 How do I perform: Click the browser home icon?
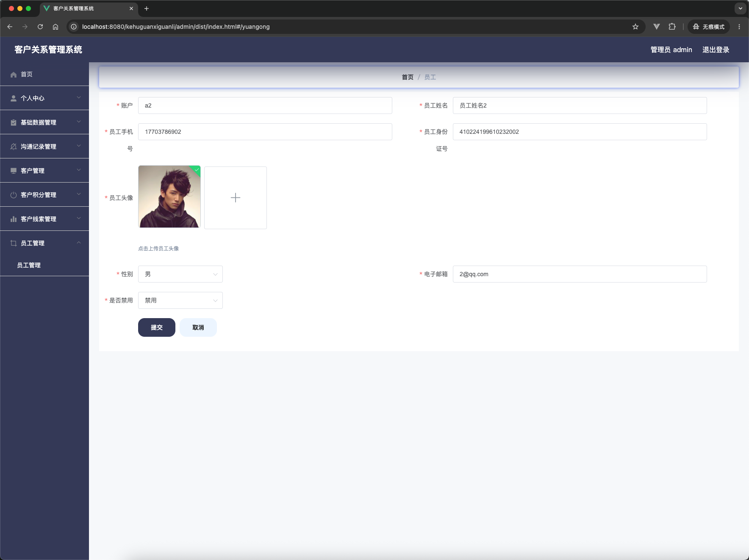[x=55, y=27]
